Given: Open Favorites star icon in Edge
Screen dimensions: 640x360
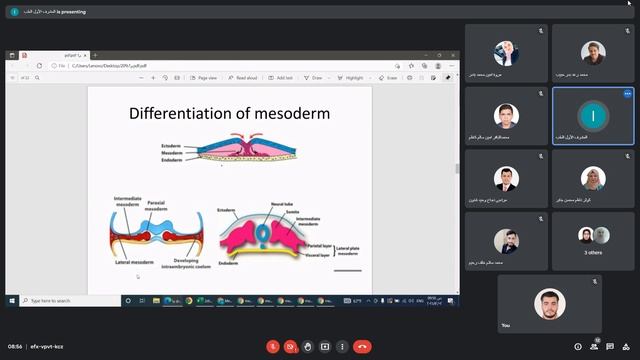Looking at the screenshot, I should coord(411,66).
